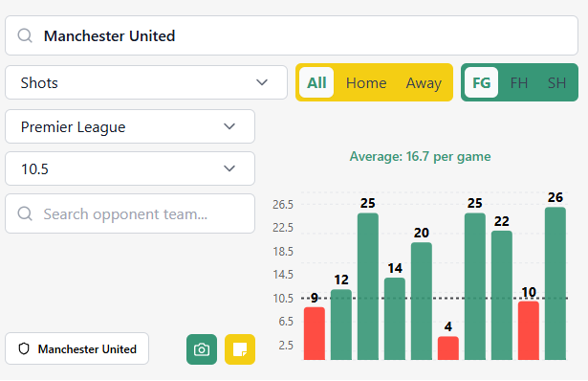This screenshot has height=381, width=588.
Task: Select the SH second half period
Action: (556, 82)
